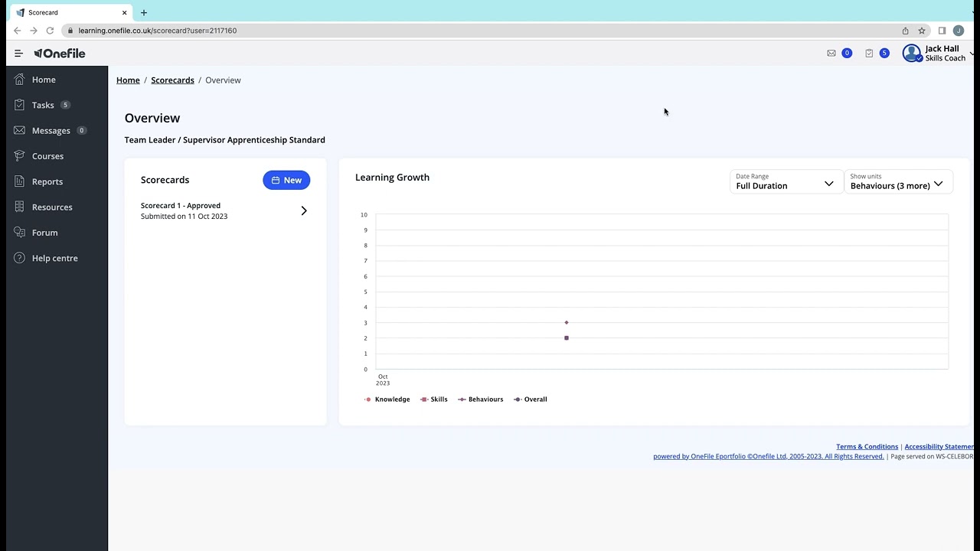The width and height of the screenshot is (980, 551).
Task: Open the browser side panel icon
Action: click(x=942, y=31)
